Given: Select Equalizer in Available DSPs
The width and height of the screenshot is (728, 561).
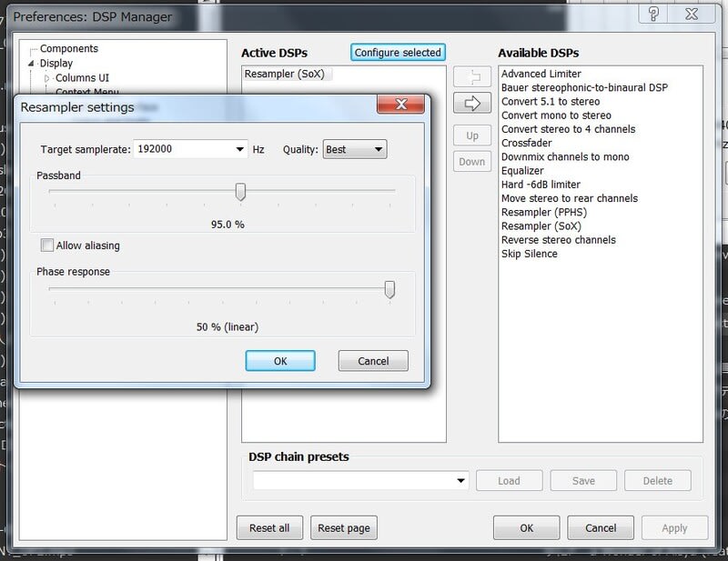Looking at the screenshot, I should tap(522, 171).
